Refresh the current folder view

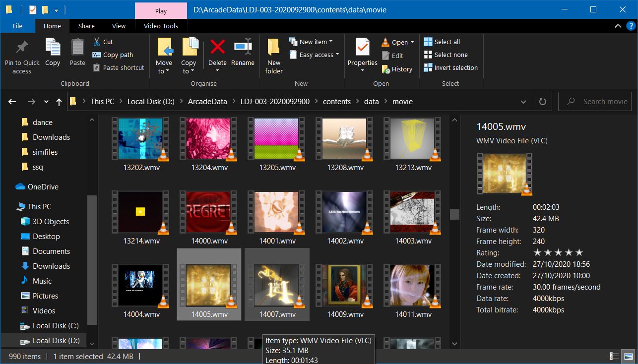point(542,102)
